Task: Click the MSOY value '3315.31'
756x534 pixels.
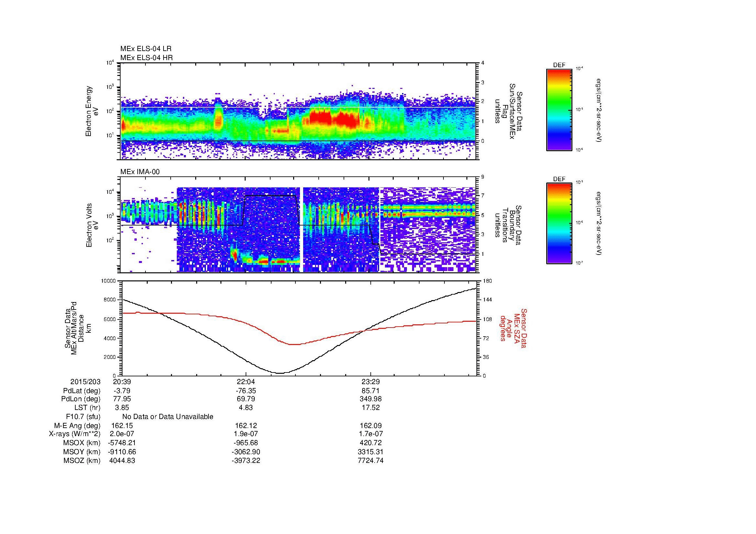Action: (x=371, y=452)
